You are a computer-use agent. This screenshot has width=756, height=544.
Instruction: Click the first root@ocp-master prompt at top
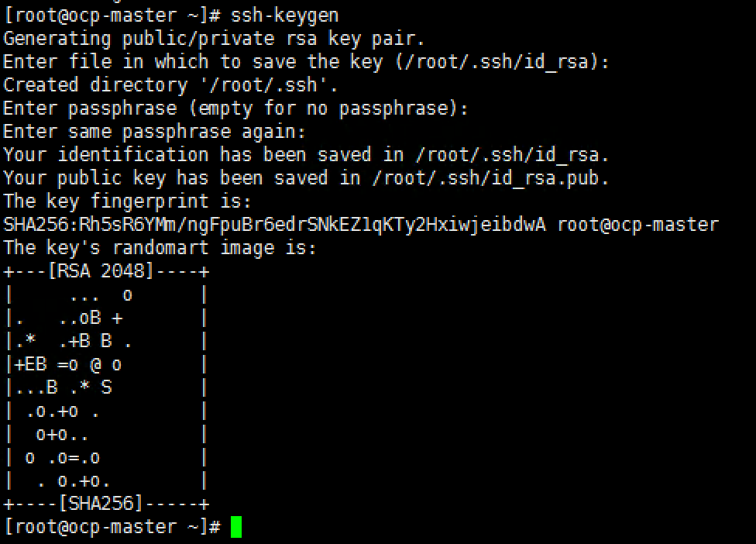112,16
